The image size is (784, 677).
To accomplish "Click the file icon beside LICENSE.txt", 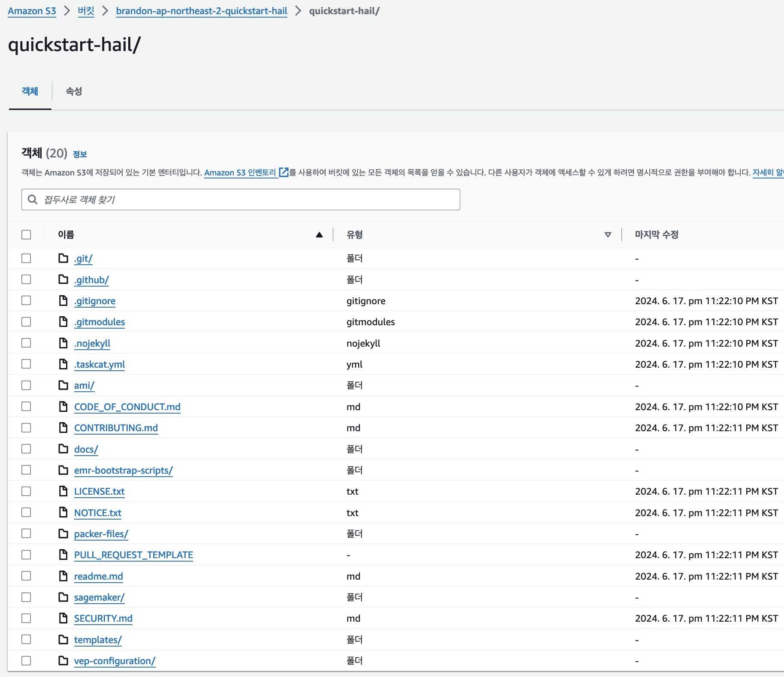I will pos(63,491).
